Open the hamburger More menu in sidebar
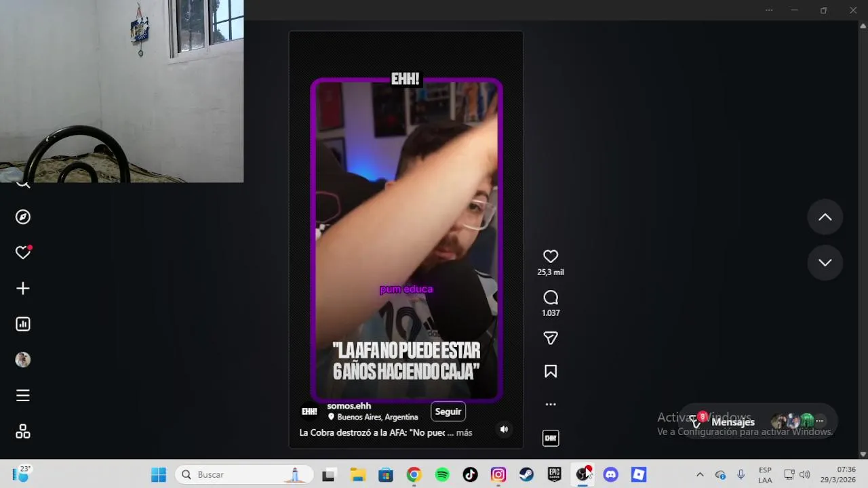This screenshot has height=488, width=868. tap(23, 395)
